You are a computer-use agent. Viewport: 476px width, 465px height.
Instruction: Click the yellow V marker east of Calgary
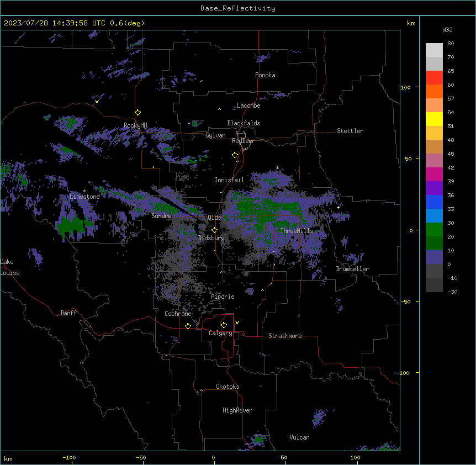(237, 323)
